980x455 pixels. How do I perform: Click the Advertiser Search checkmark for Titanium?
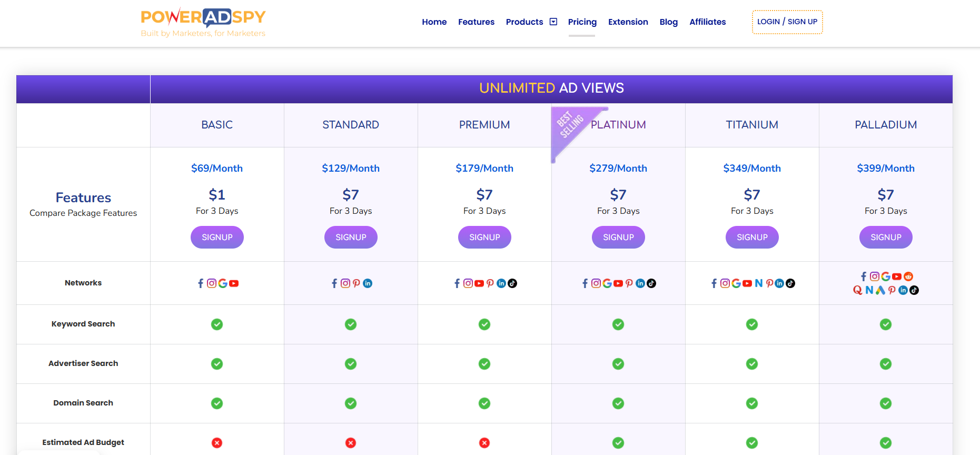point(752,364)
